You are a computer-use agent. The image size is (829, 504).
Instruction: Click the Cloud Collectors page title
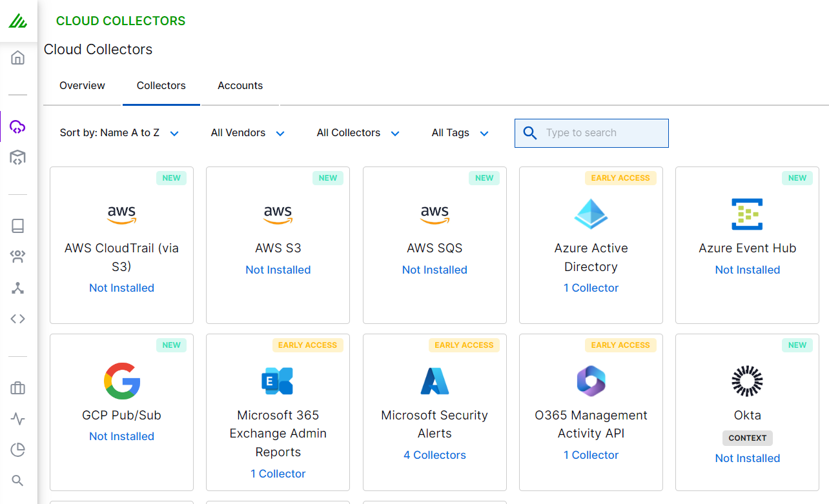pos(98,50)
